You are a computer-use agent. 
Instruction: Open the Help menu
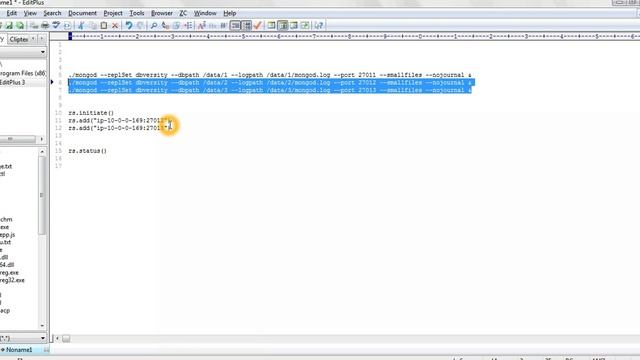click(229, 13)
